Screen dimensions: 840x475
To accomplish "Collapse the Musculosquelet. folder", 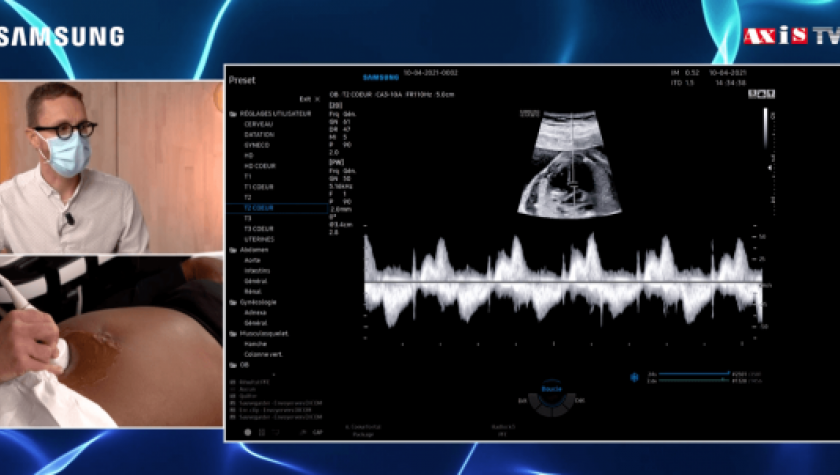I will pos(264,334).
